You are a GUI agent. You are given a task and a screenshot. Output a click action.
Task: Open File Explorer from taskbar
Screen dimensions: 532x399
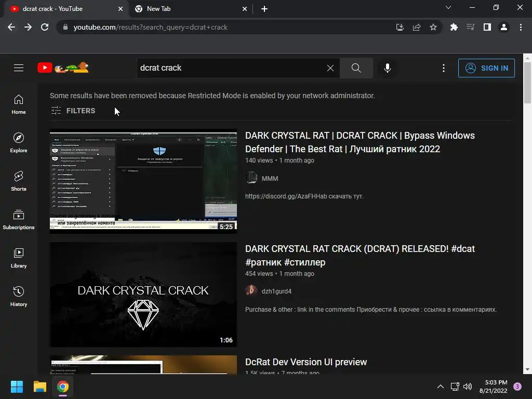pos(39,387)
